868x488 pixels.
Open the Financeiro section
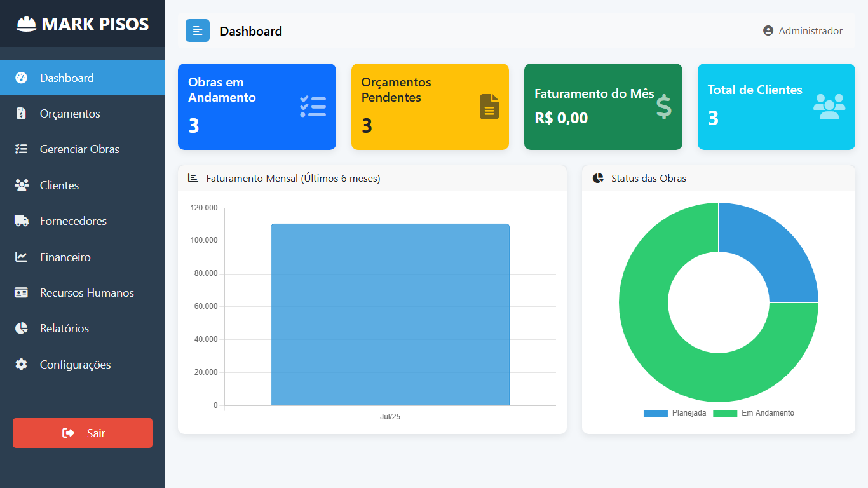[x=83, y=257]
